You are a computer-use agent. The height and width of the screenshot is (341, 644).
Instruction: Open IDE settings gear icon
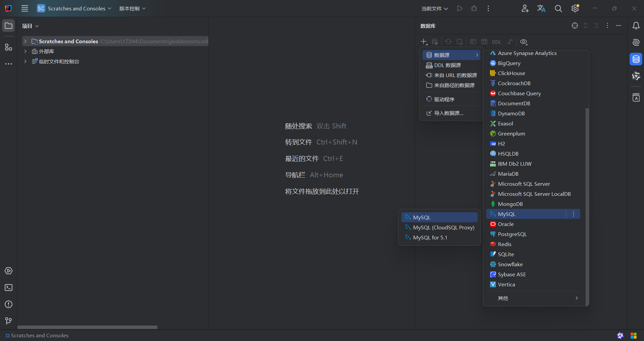tap(575, 8)
